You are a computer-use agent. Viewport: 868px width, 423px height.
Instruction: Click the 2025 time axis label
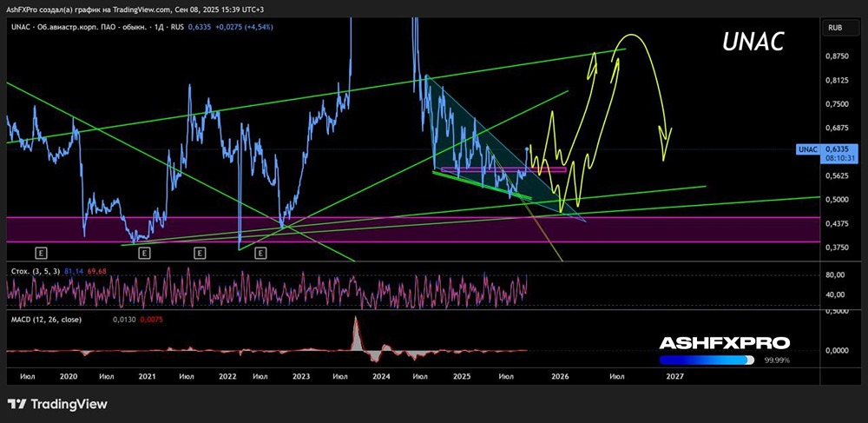[x=462, y=376]
